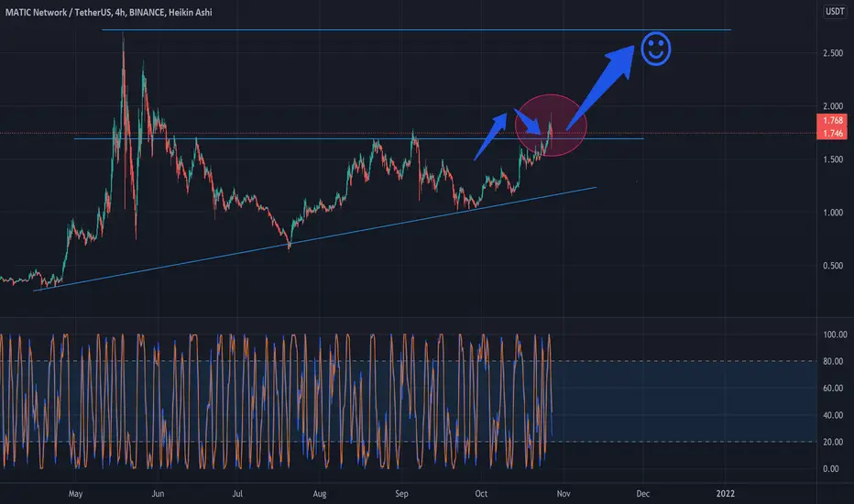Select the 2.500 price axis label
The width and height of the screenshot is (854, 504).
pyautogui.click(x=833, y=53)
